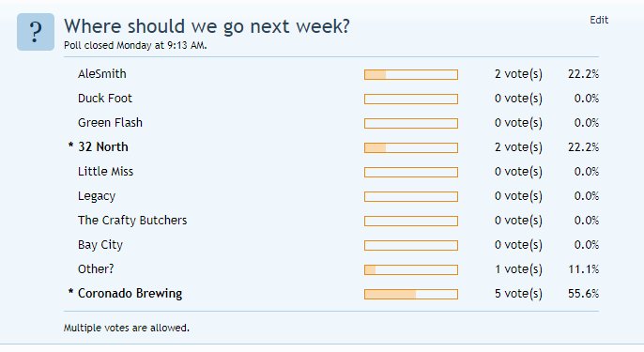The height and width of the screenshot is (352, 644).
Task: Open the Edit link for the poll
Action: pyautogui.click(x=599, y=20)
